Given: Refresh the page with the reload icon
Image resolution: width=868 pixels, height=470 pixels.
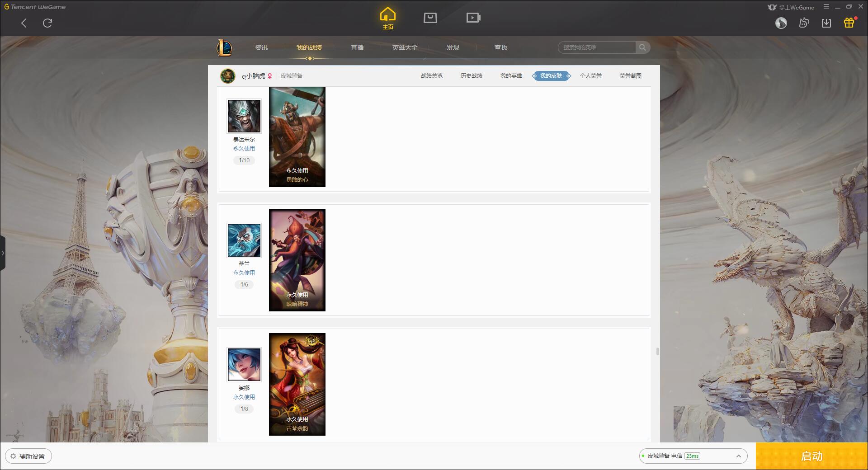Looking at the screenshot, I should [47, 23].
